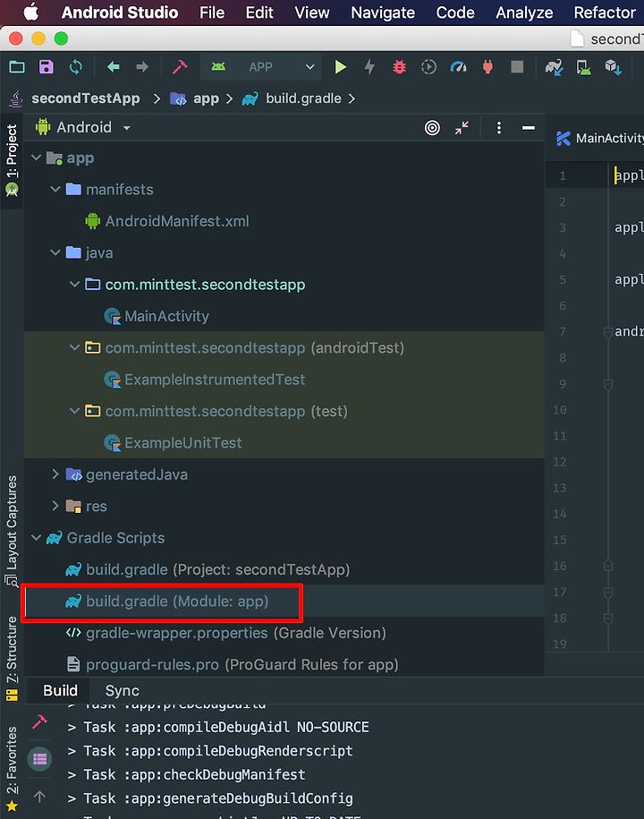Start debugging with red bug icon
The width and height of the screenshot is (644, 819).
tap(399, 67)
